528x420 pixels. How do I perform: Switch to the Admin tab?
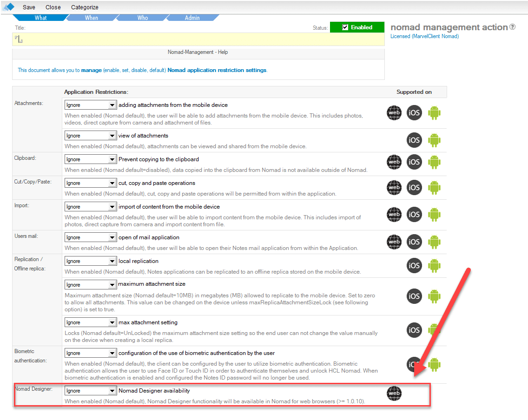[x=192, y=18]
